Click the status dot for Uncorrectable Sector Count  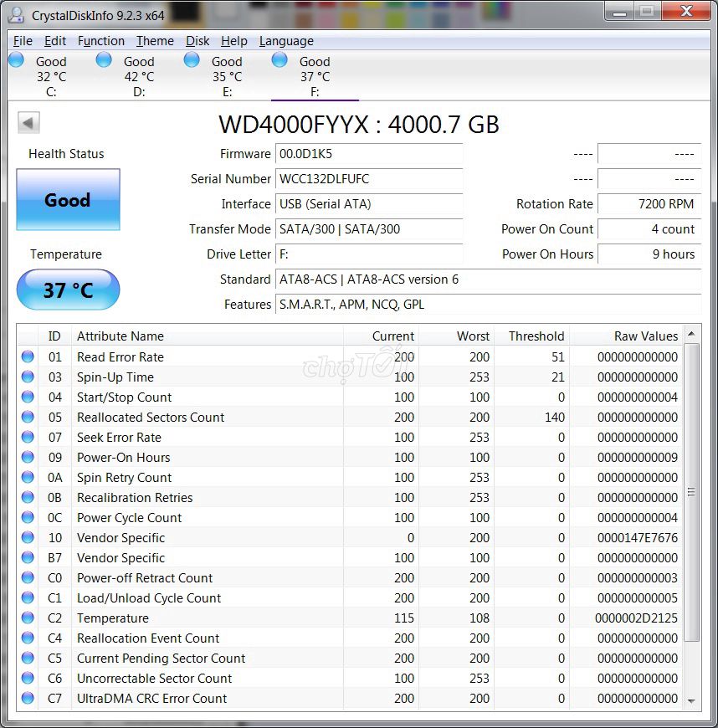tap(28, 678)
